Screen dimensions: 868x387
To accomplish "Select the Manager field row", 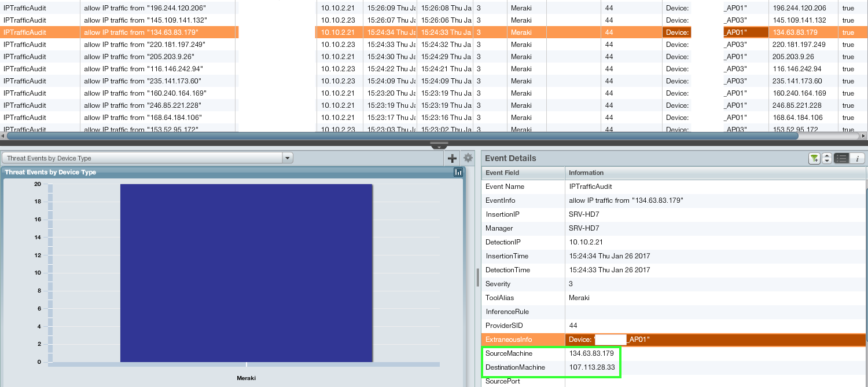I will [x=674, y=228].
